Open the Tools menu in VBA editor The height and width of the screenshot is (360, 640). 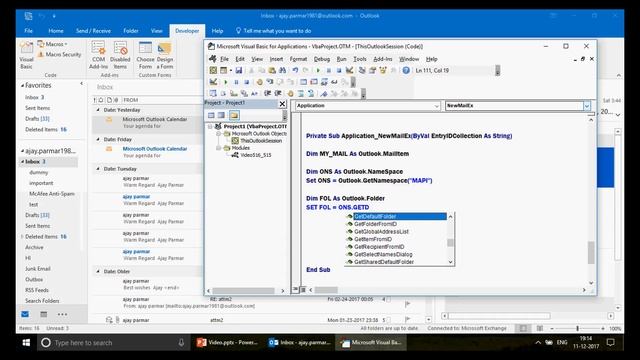coord(360,59)
